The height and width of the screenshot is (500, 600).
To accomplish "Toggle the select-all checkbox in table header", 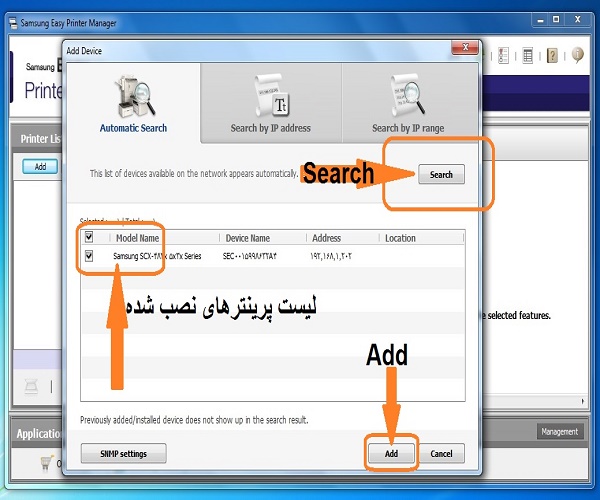I will tap(89, 238).
